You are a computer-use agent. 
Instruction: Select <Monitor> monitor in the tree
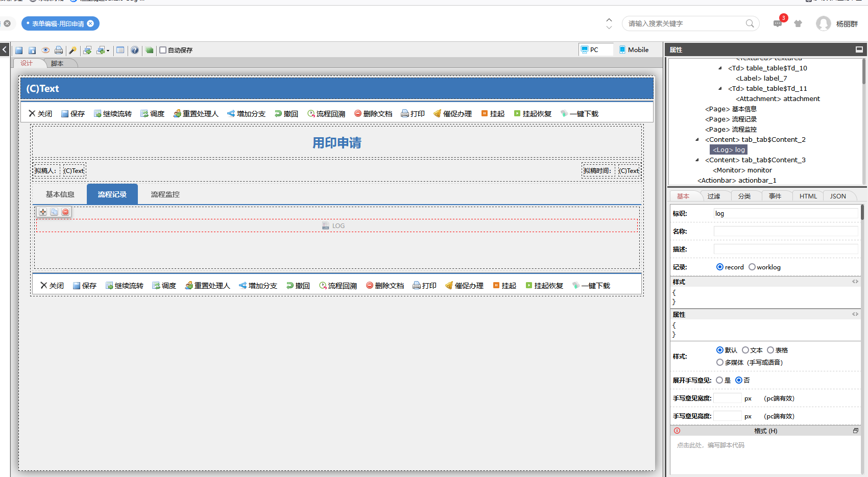[742, 170]
